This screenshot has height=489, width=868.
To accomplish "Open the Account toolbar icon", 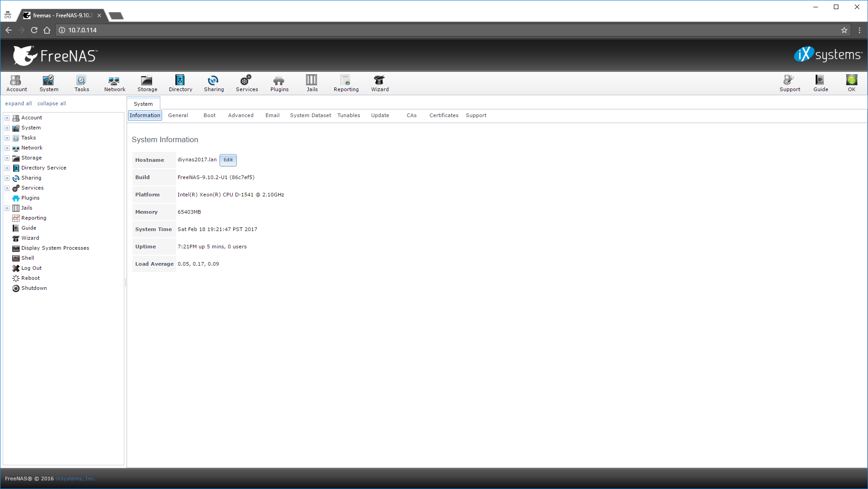I will point(16,83).
